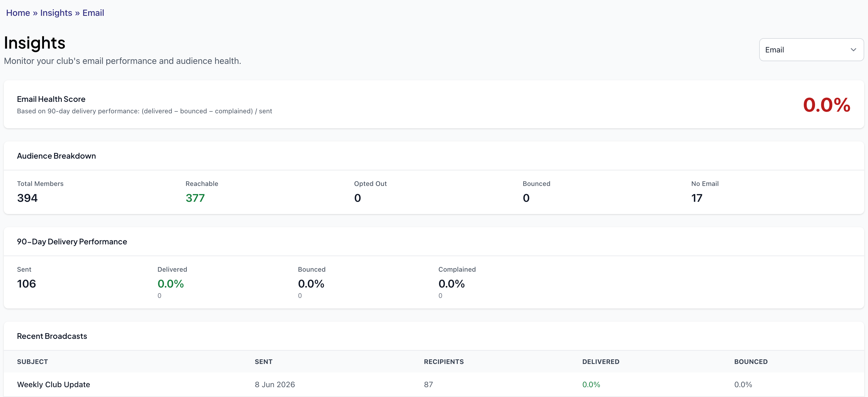This screenshot has width=868, height=397.
Task: Click the recipients count 87
Action: coord(428,384)
